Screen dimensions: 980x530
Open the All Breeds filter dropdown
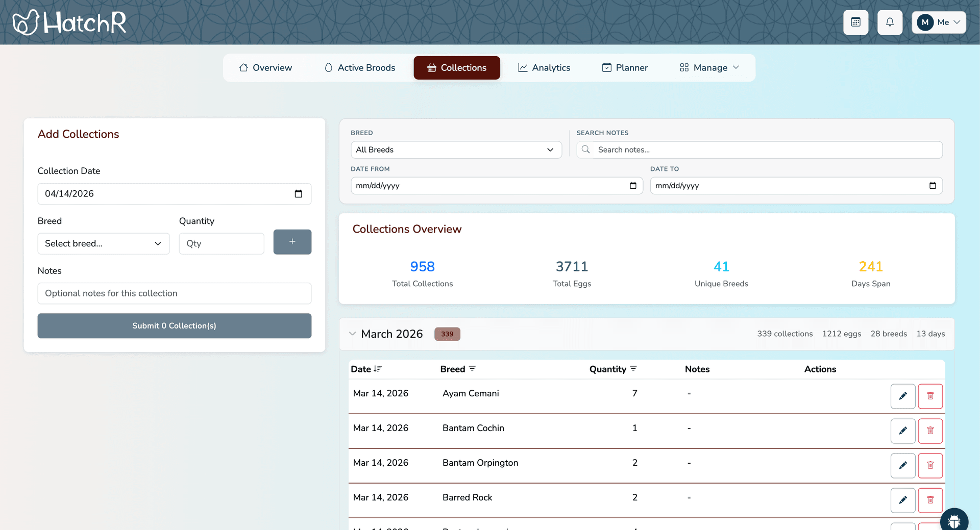(x=456, y=150)
